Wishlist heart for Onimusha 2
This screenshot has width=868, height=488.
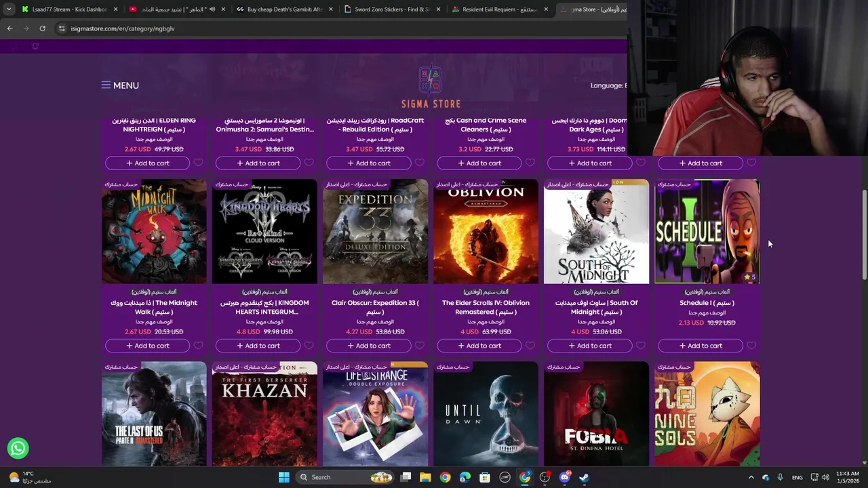tap(309, 163)
